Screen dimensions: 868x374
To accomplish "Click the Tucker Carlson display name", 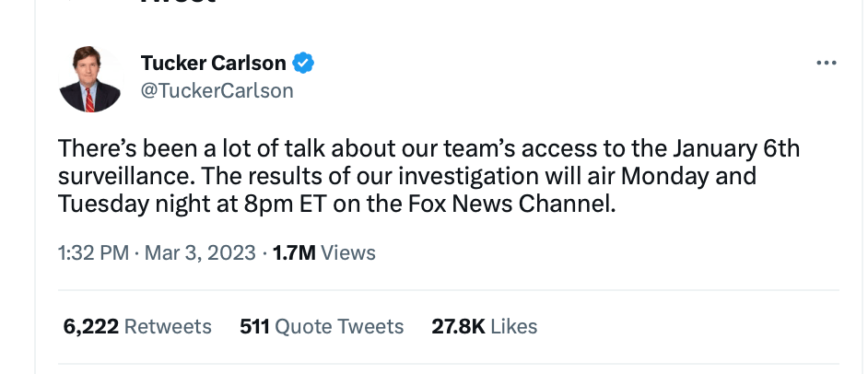I will pos(215,63).
